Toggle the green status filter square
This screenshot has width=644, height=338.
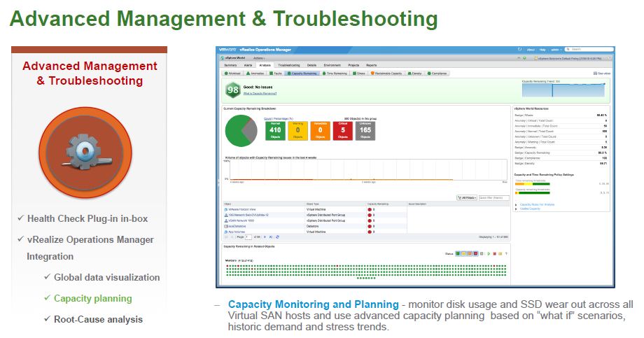457,253
